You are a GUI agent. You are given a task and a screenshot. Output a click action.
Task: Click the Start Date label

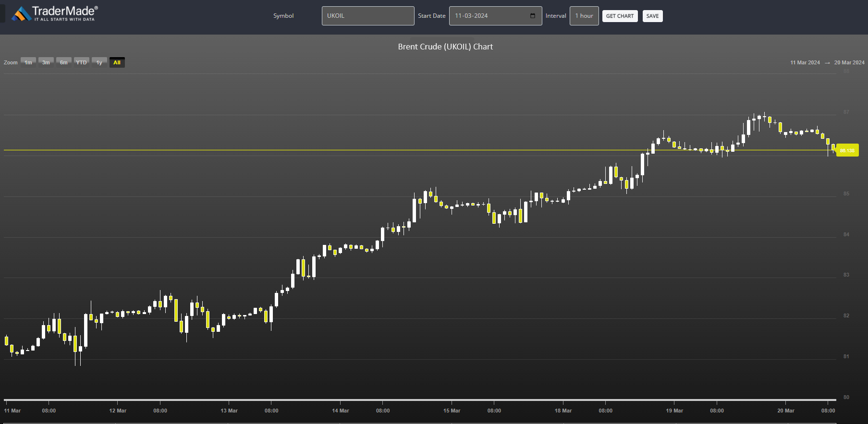tap(432, 16)
